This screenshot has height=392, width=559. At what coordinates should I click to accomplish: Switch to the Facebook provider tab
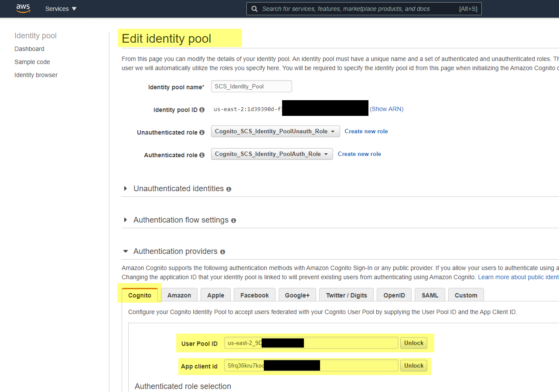pos(254,295)
